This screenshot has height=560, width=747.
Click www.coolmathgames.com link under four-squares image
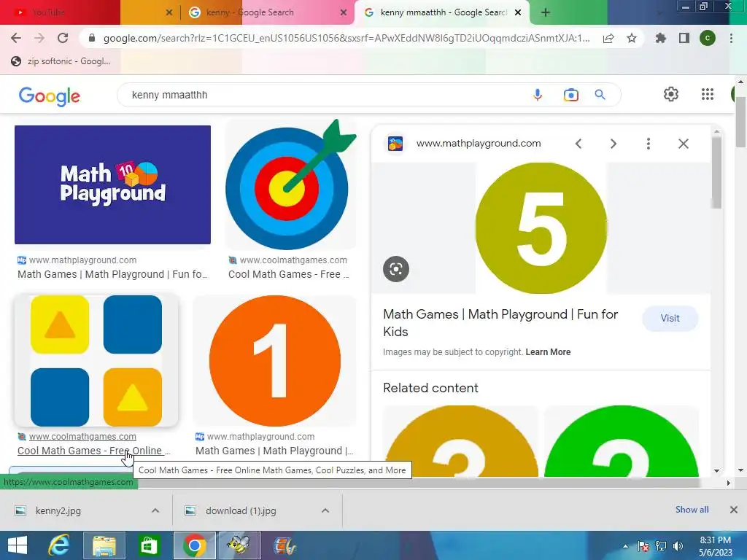82,437
